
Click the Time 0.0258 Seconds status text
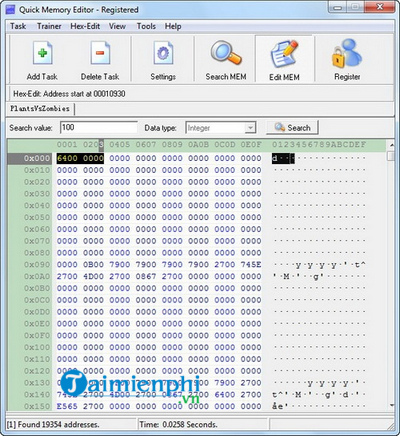(178, 425)
